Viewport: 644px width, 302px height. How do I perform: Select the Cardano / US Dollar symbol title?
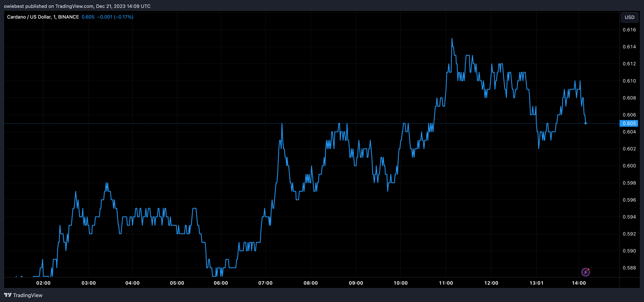(x=43, y=17)
